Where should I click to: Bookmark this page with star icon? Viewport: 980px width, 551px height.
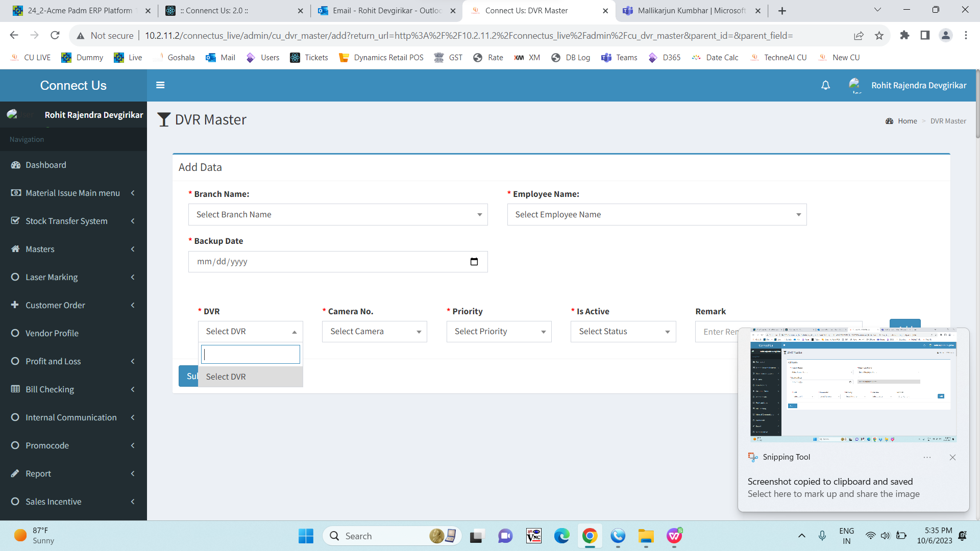[x=879, y=35]
